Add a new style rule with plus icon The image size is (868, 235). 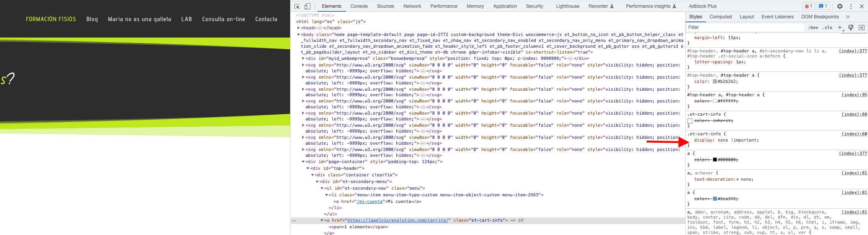coord(840,27)
